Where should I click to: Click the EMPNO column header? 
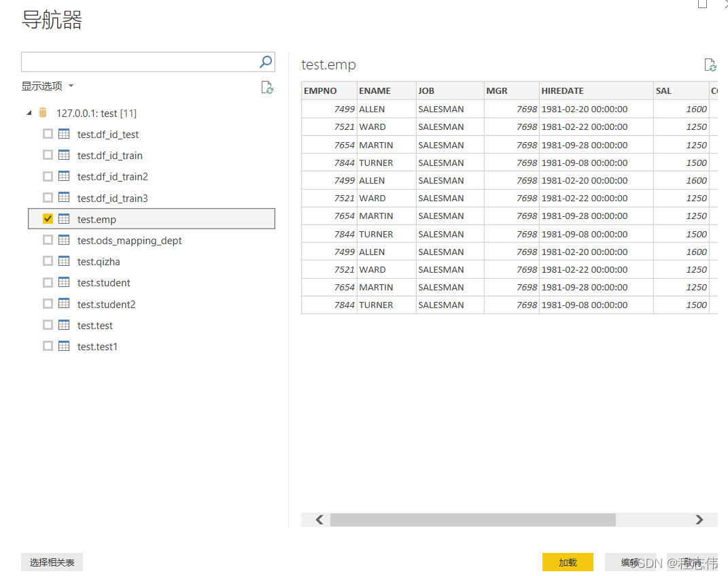[329, 90]
